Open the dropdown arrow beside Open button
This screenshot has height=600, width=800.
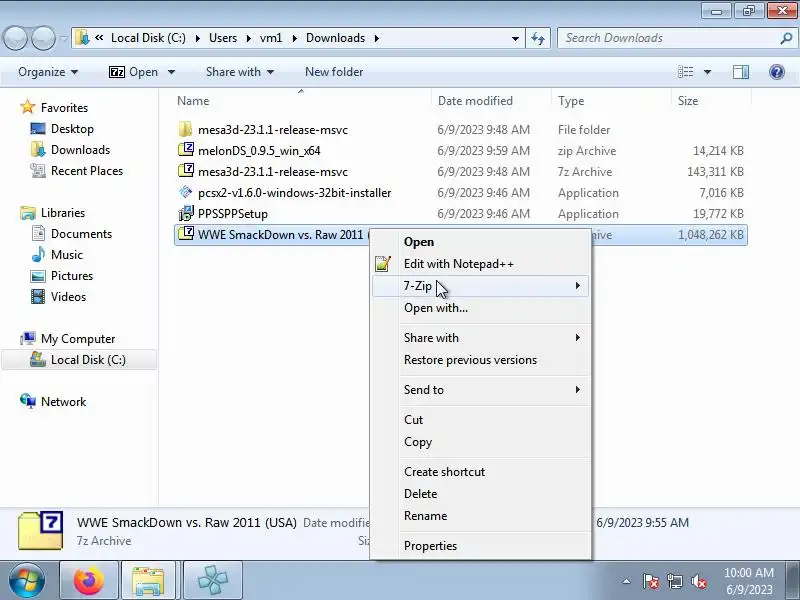[171, 72]
